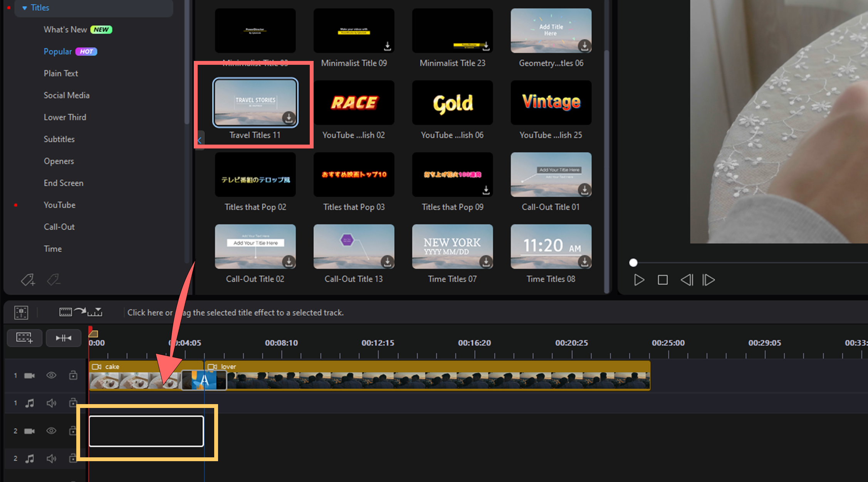This screenshot has height=482, width=868.
Task: Download the Time Titles 07 template
Action: [486, 262]
